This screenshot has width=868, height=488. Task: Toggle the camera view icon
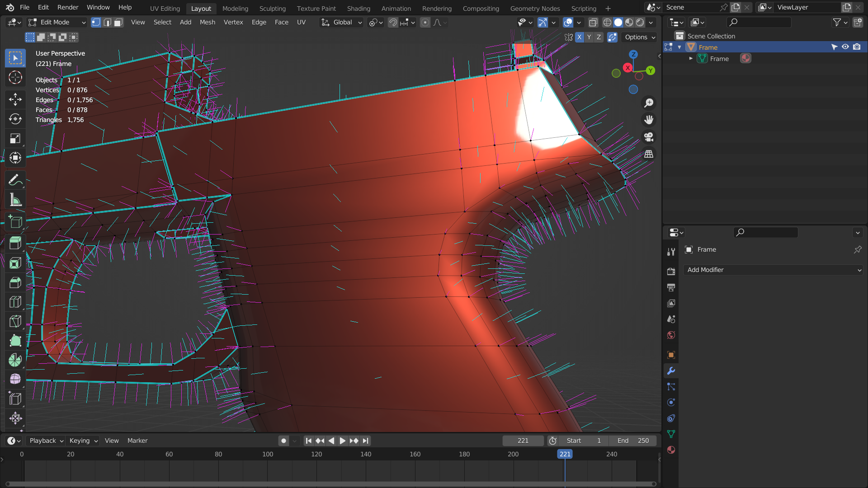[649, 137]
